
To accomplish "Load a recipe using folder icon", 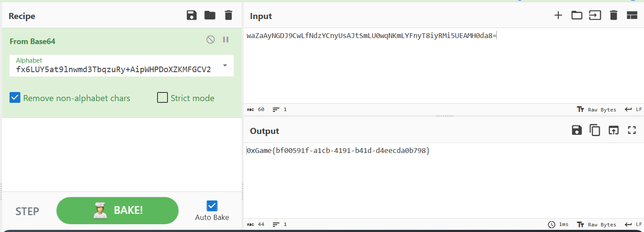I will click(x=210, y=16).
